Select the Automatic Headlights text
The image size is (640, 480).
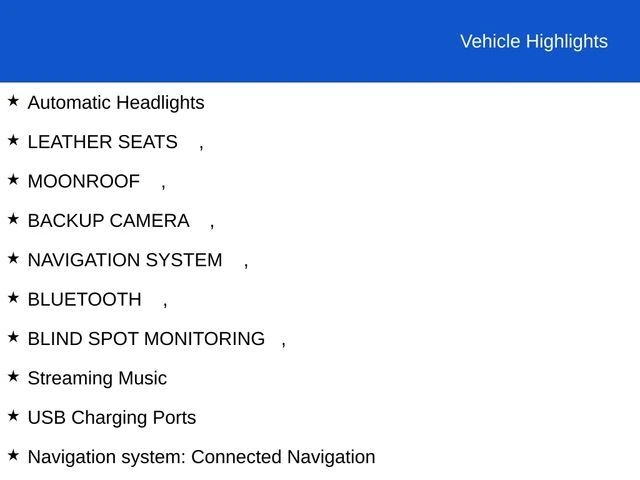116,103
